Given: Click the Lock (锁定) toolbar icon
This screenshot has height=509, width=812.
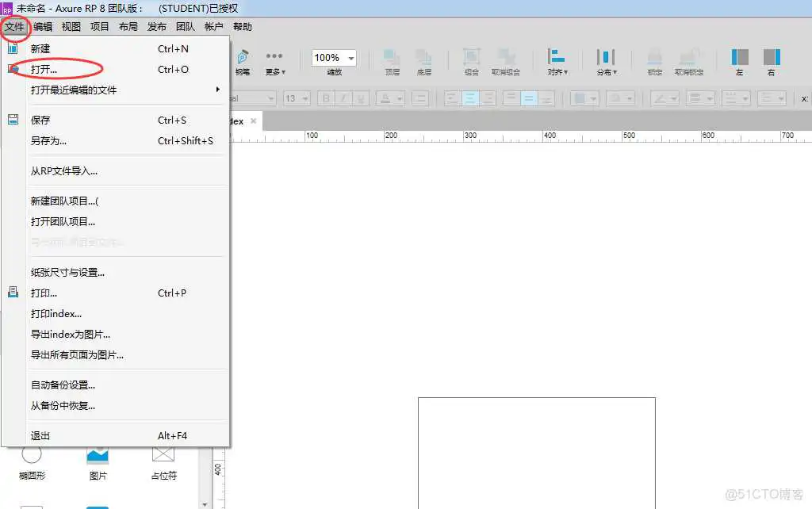Looking at the screenshot, I should coord(654,59).
